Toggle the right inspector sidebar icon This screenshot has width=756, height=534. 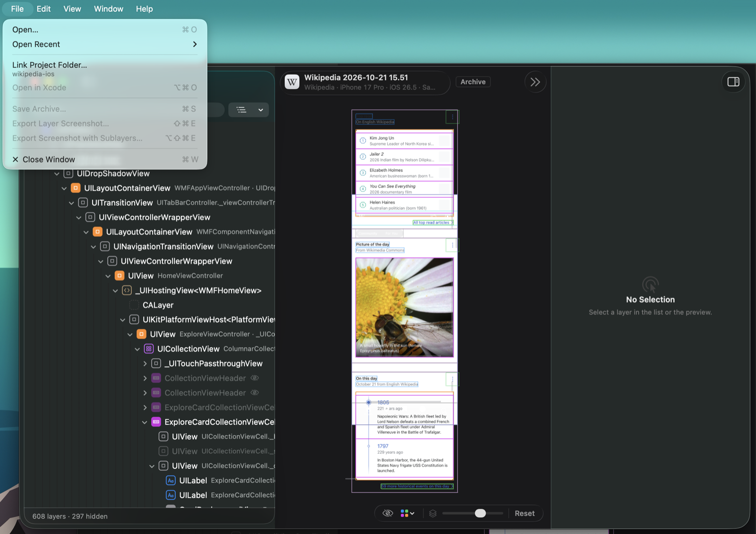coord(733,82)
